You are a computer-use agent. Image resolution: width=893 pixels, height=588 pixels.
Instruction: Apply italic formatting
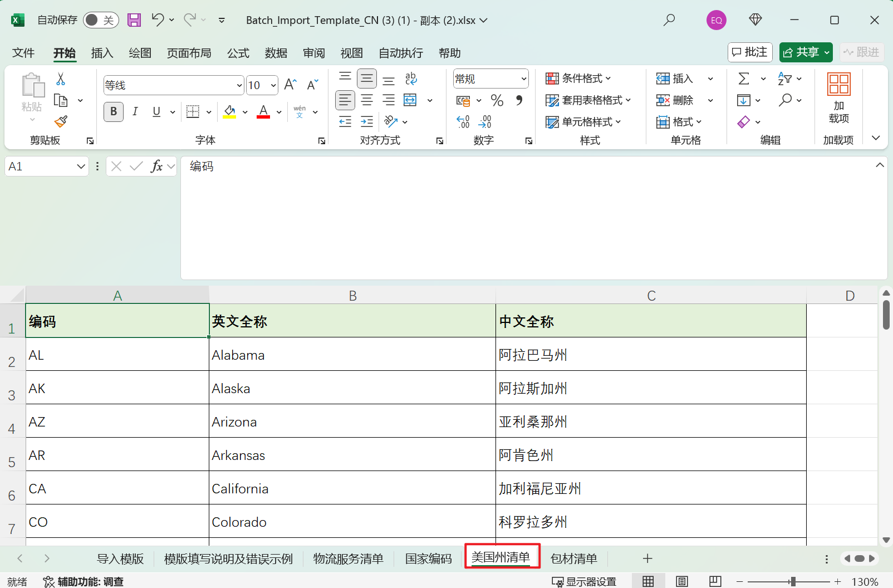(x=135, y=112)
